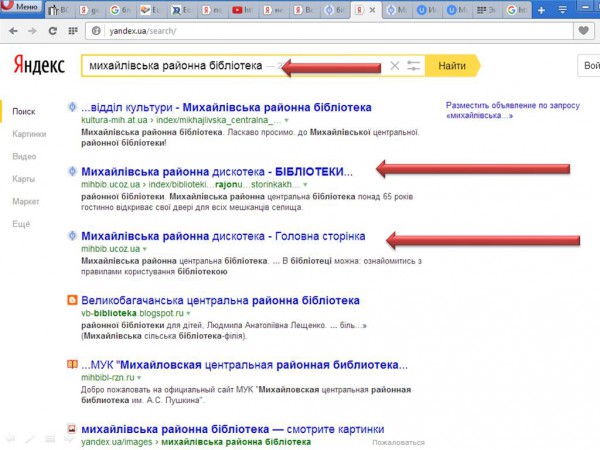
Task: Click the yellow Найти search button
Action: point(452,66)
